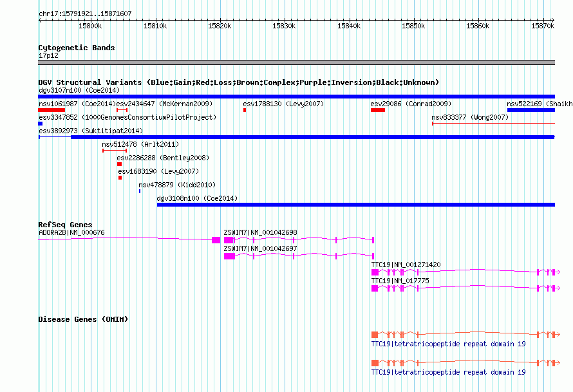
Task: Select the ZSWIM7 NM_001042698 gene model
Action: coord(299,240)
